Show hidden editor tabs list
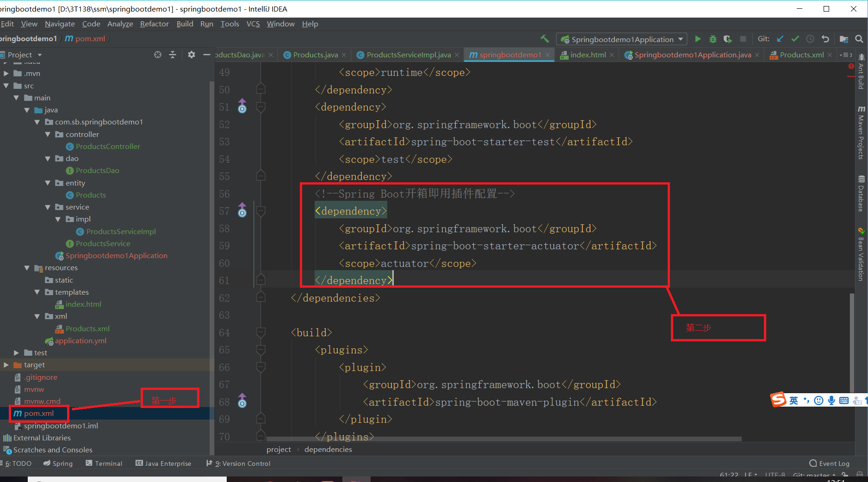The image size is (868, 482). pos(845,55)
